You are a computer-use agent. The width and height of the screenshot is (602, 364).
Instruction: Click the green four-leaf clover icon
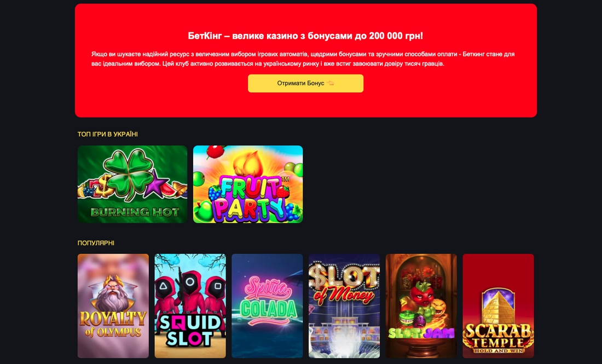[129, 174]
